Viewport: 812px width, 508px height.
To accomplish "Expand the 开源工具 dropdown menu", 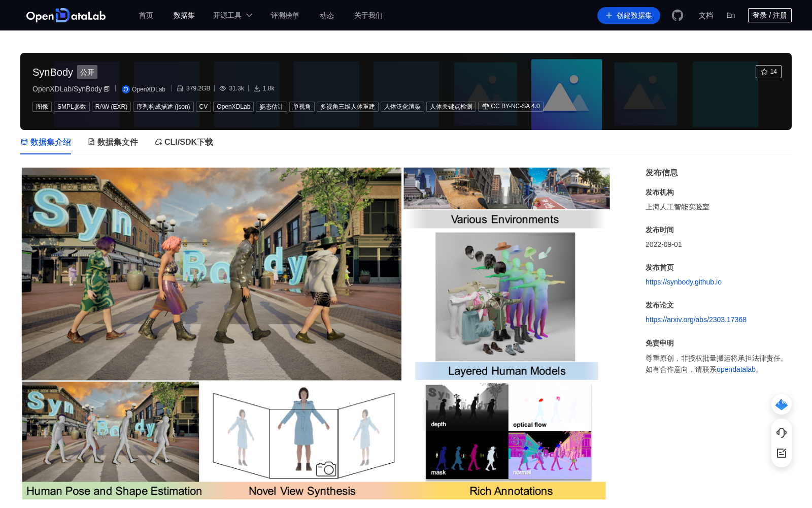I will [232, 15].
